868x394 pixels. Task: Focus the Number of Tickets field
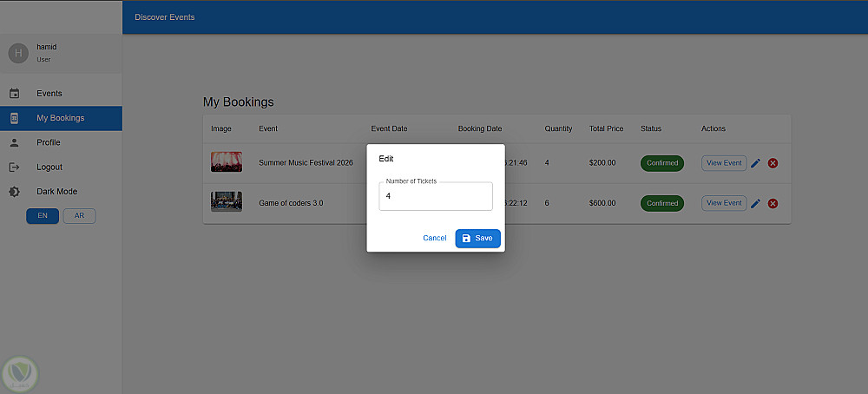point(436,196)
